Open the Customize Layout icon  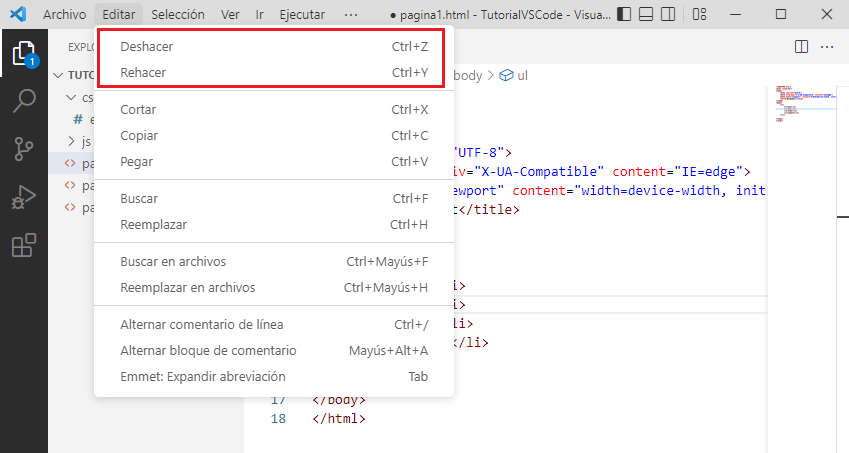(699, 14)
